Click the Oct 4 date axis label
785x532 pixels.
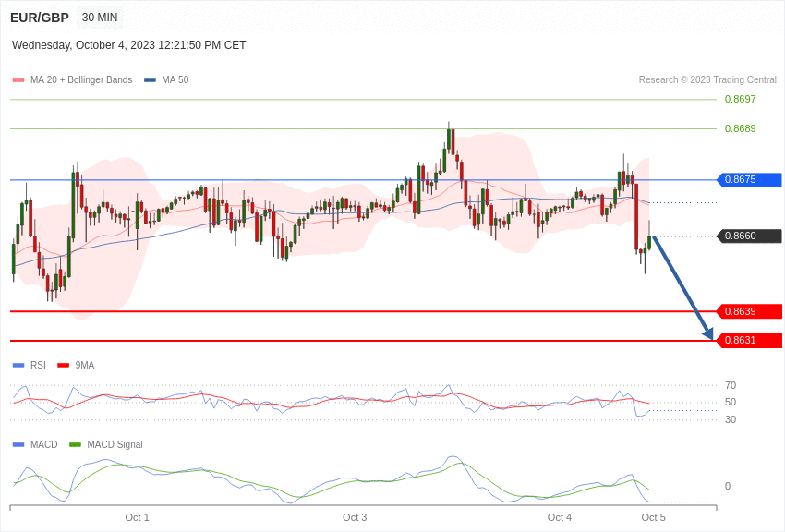point(560,517)
